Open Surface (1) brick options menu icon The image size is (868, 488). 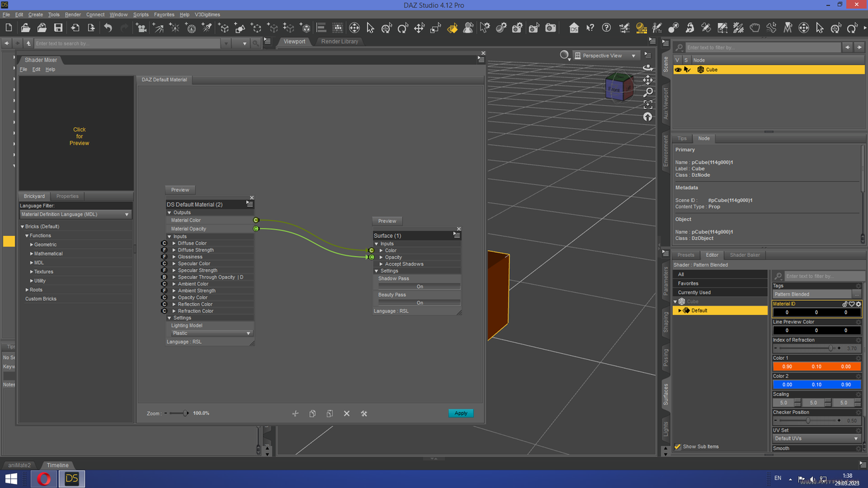tap(456, 235)
